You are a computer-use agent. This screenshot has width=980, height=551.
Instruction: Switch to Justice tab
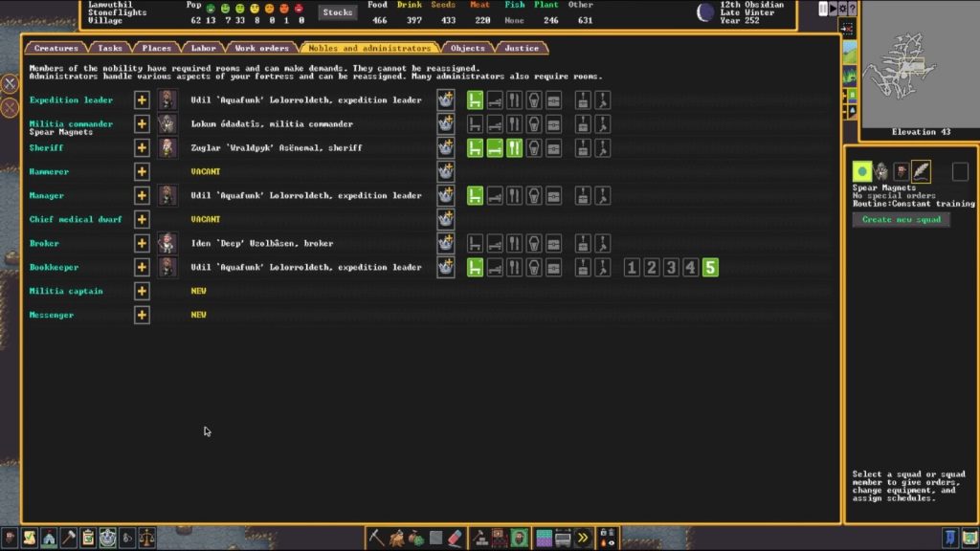pos(522,48)
